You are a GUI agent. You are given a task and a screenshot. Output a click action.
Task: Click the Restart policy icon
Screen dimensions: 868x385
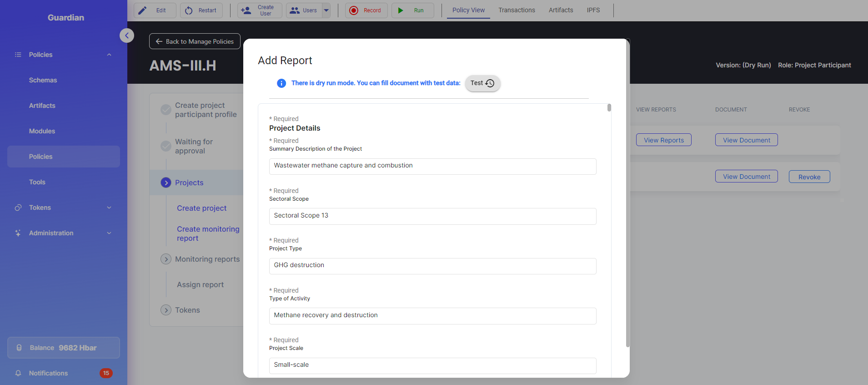(189, 10)
